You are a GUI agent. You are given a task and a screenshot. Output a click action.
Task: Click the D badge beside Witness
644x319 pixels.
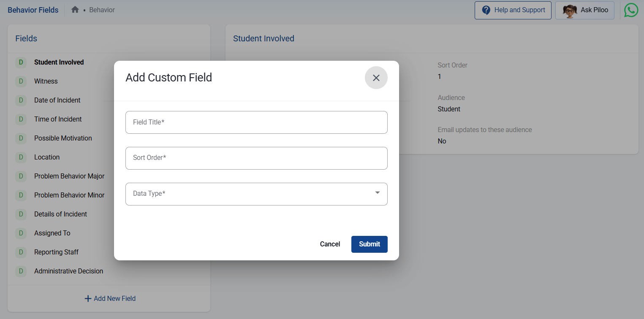pyautogui.click(x=21, y=81)
